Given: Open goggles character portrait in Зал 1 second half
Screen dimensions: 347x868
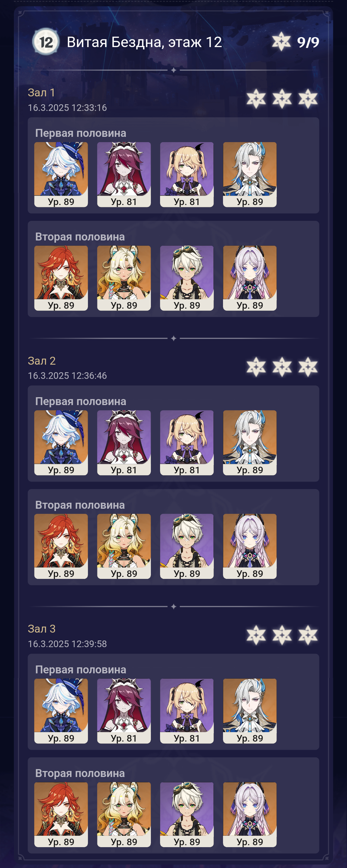Looking at the screenshot, I should coord(187,278).
